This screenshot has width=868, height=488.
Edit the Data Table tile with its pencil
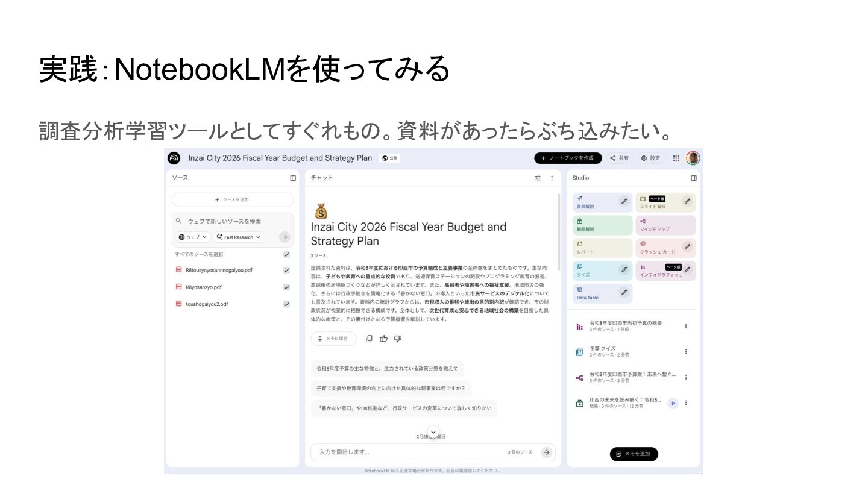[624, 292]
